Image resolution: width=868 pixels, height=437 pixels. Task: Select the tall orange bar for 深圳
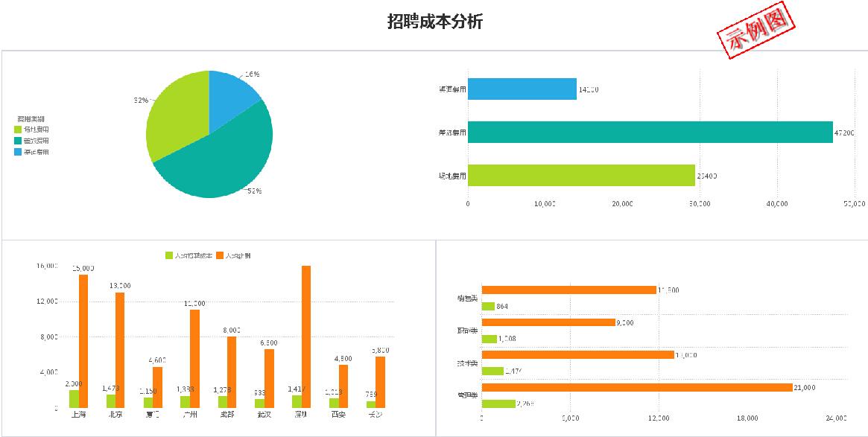coord(306,337)
